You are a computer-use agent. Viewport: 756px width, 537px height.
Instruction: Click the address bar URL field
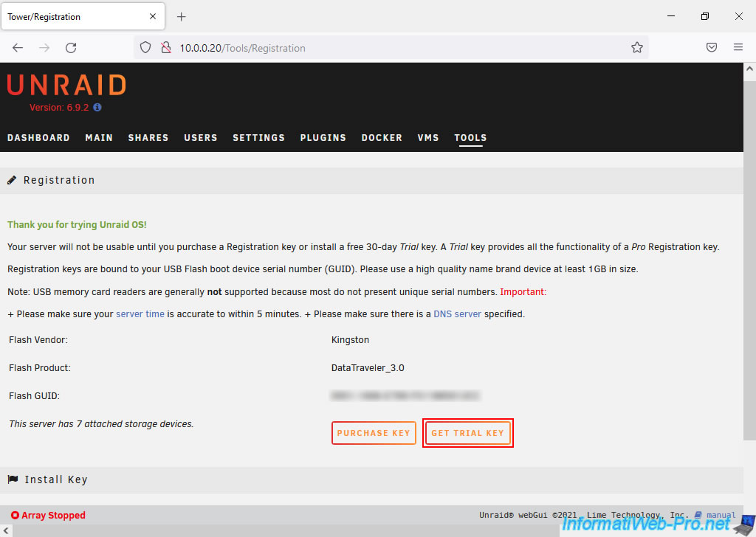point(399,48)
